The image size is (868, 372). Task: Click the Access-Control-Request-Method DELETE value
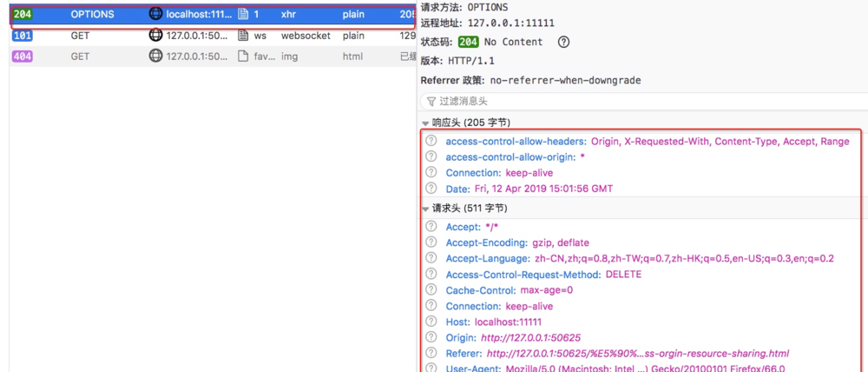click(623, 275)
